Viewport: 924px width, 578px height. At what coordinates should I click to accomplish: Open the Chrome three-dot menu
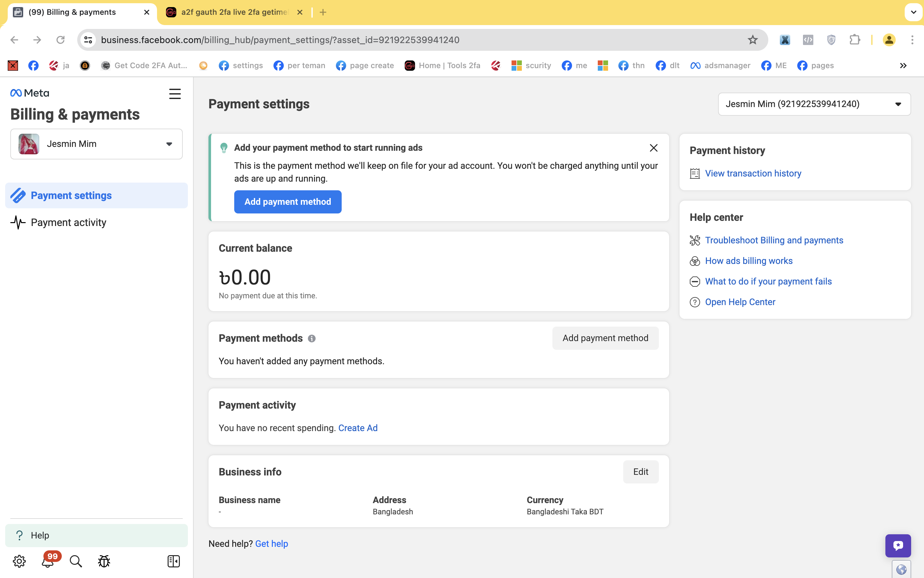(x=912, y=40)
